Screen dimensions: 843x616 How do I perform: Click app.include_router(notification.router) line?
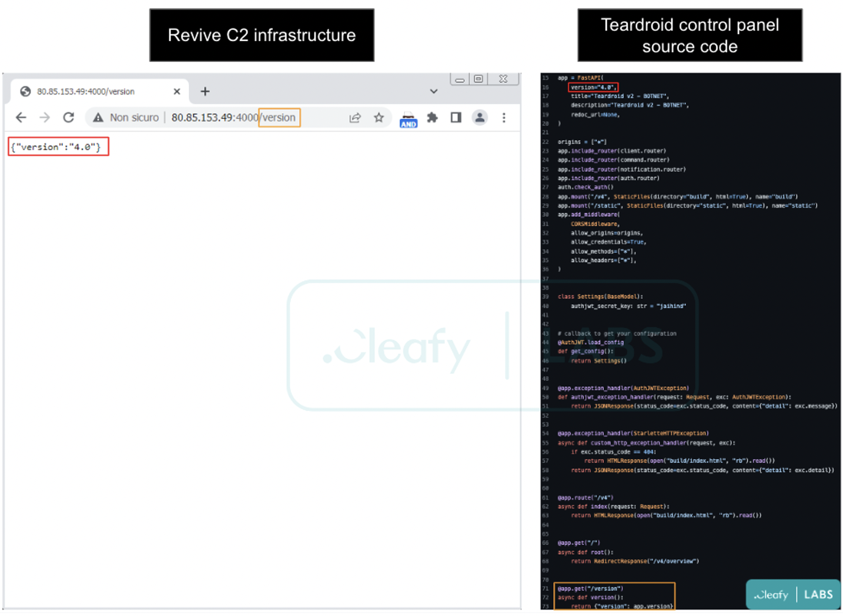(621, 169)
